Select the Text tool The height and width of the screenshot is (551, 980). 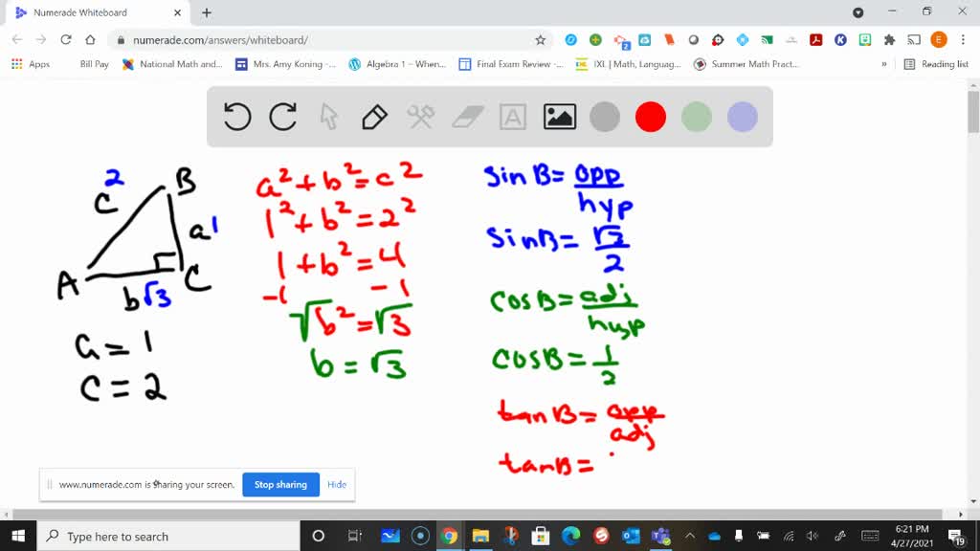tap(513, 117)
